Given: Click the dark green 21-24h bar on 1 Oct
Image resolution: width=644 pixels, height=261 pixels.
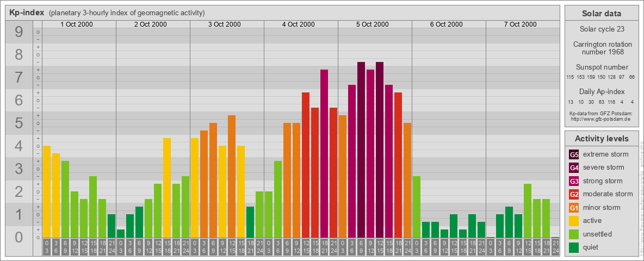Looking at the screenshot, I should (112, 226).
